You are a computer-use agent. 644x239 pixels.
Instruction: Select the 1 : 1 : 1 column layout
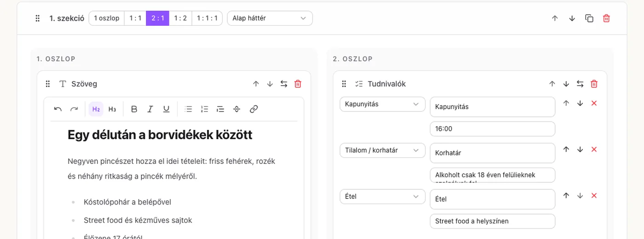207,18
